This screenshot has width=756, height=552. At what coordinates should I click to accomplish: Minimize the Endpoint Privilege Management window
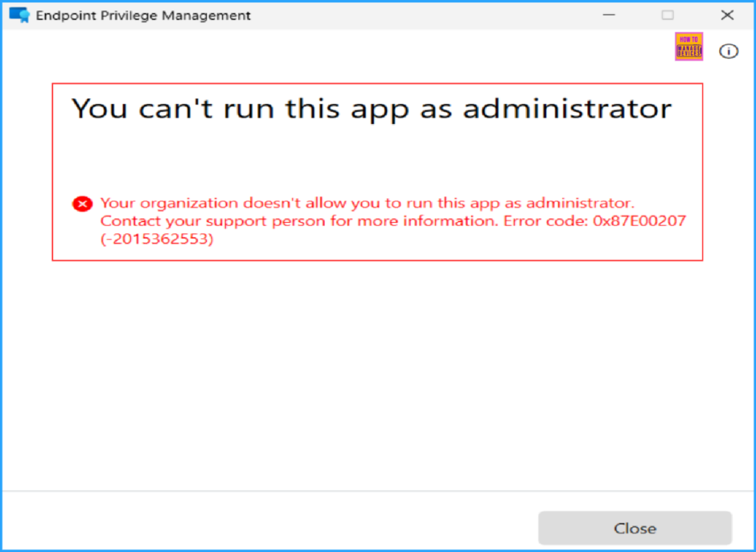609,15
